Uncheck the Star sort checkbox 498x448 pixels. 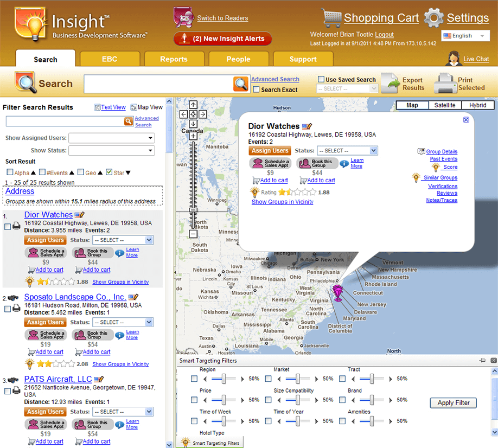pyautogui.click(x=109, y=172)
